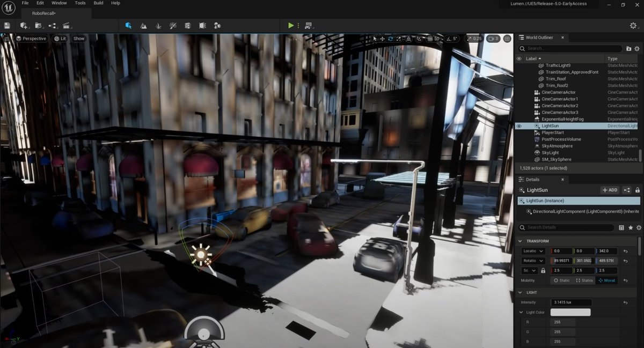644x348 pixels.
Task: Switch to Fracture mode icon
Action: click(x=187, y=25)
